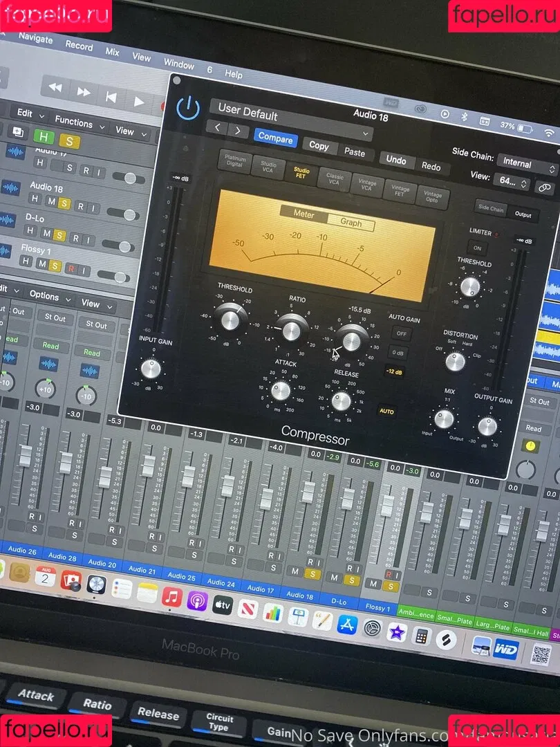Click the D-Lo track waveform icon

tap(7, 220)
